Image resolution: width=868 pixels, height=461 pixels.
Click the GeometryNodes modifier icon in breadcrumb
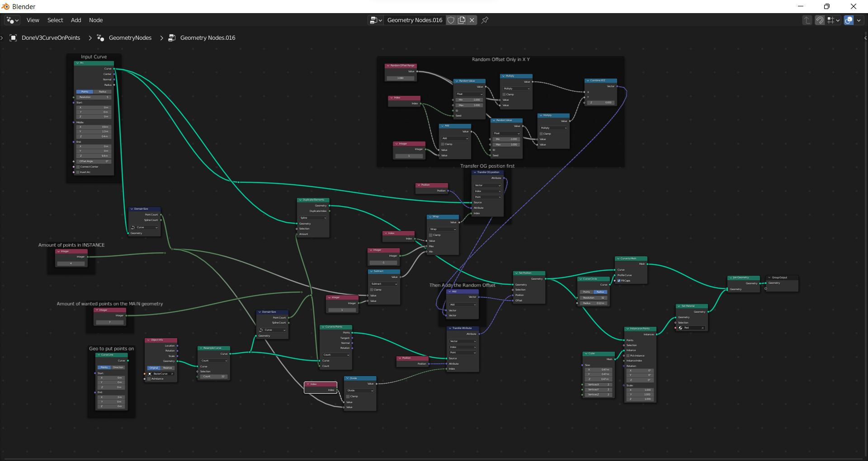point(101,38)
